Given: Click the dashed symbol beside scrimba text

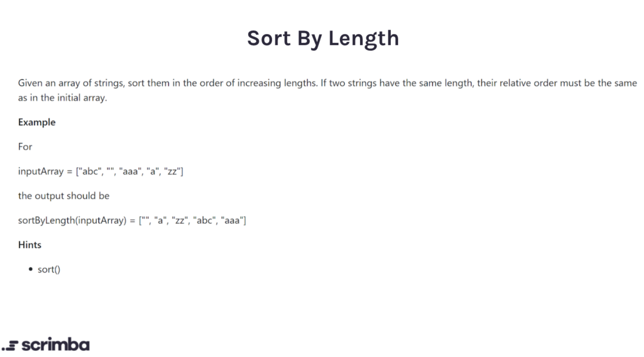Looking at the screenshot, I should tap(10, 346).
